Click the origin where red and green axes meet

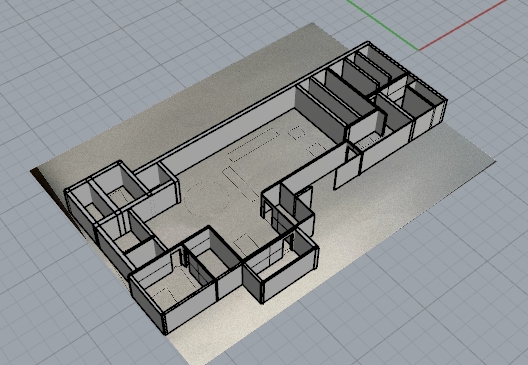click(419, 50)
